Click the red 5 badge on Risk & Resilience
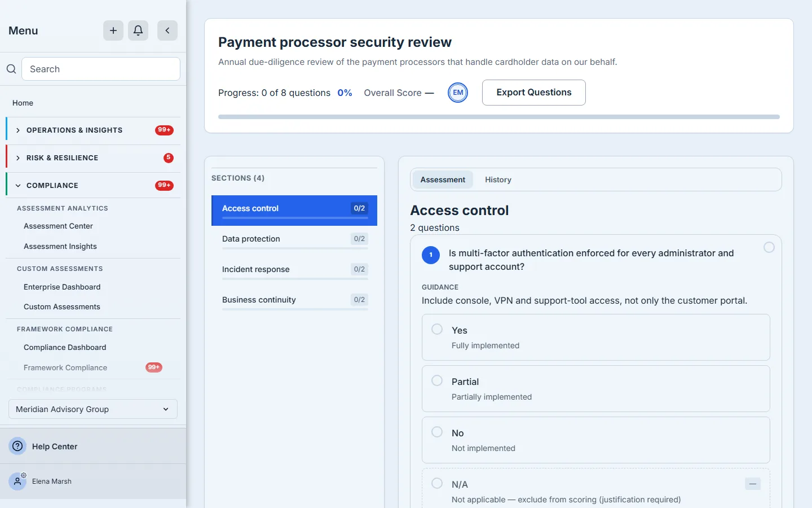Viewport: 812px width, 508px height. coord(169,157)
